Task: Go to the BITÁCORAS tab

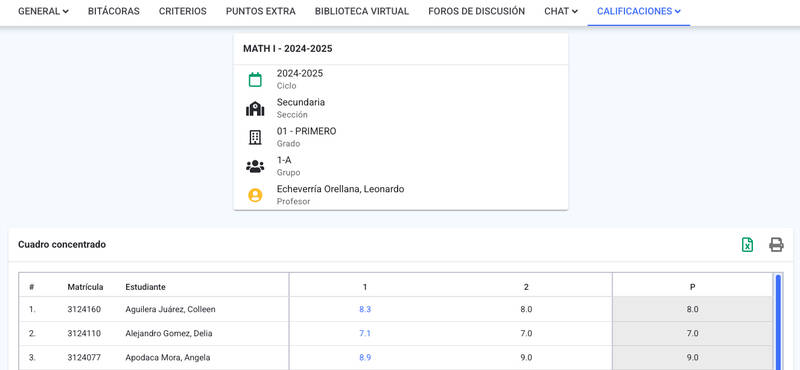Action: pyautogui.click(x=114, y=11)
